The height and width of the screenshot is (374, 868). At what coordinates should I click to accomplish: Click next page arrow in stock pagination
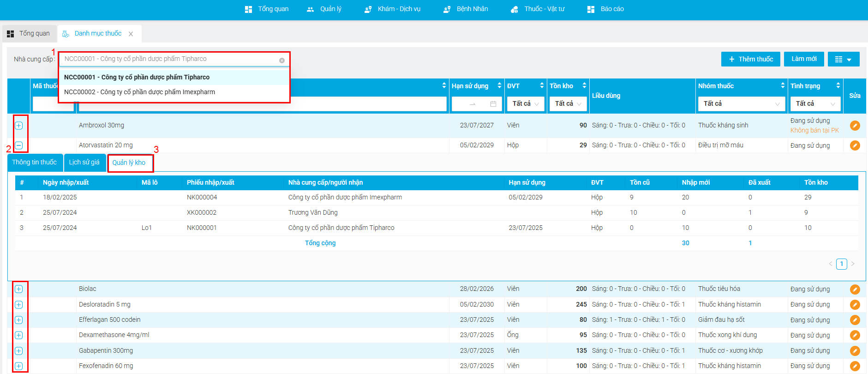853,264
